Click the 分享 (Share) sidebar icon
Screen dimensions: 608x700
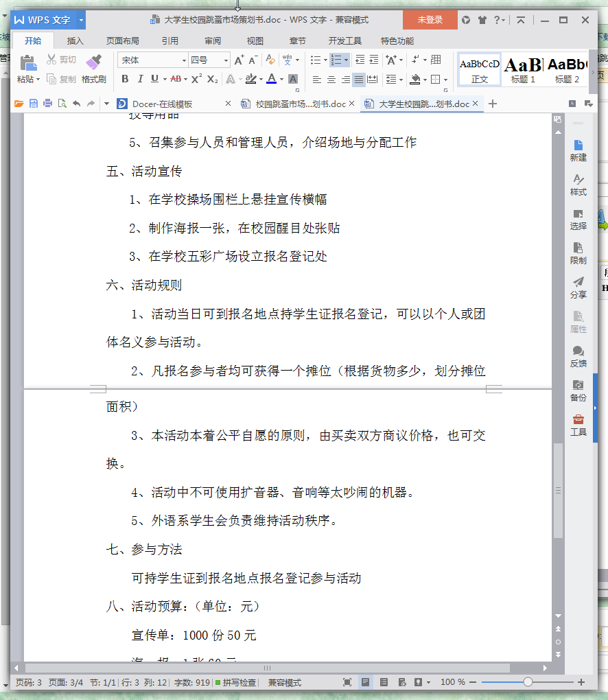[x=578, y=288]
